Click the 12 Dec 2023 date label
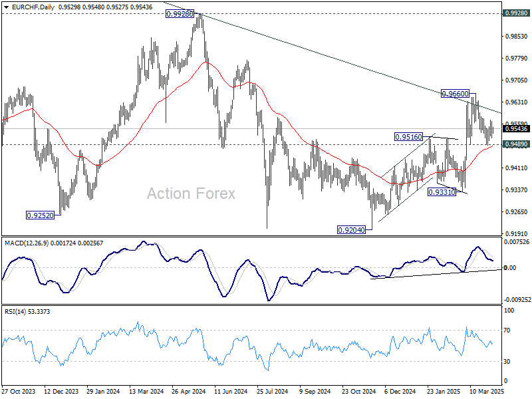Viewport: 532px width, 399px height. pos(61,391)
